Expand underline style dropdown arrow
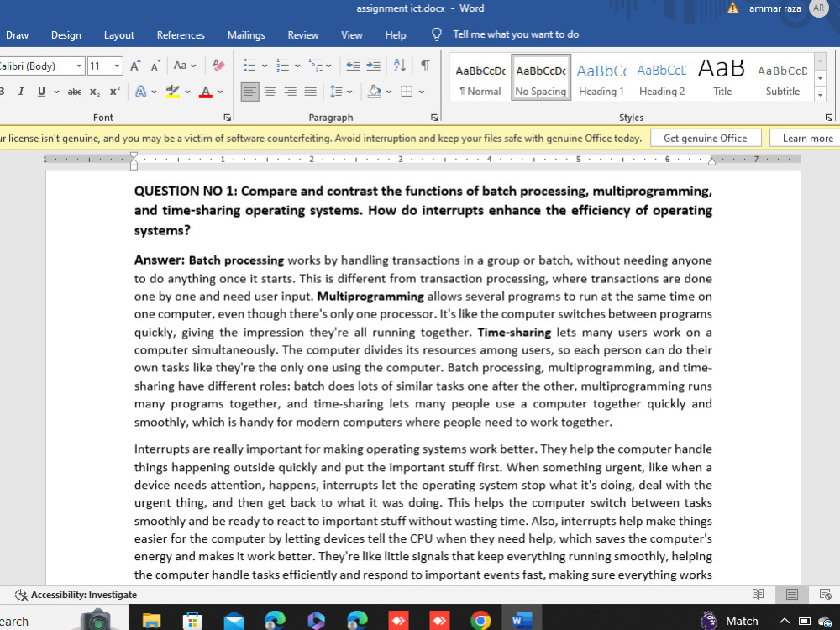 tap(56, 92)
